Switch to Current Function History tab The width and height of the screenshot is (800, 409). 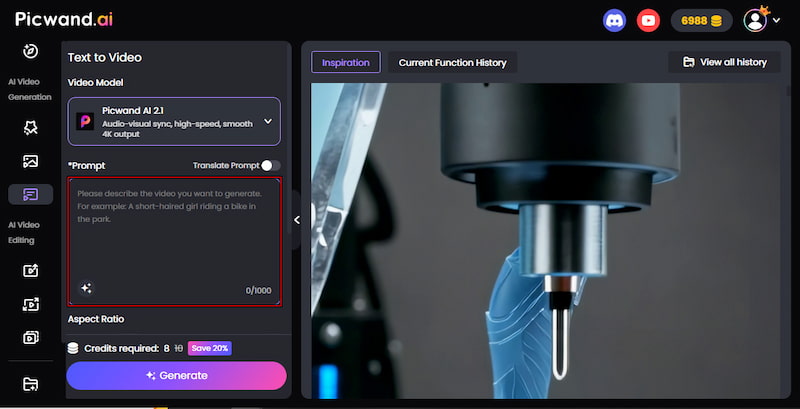coord(452,62)
